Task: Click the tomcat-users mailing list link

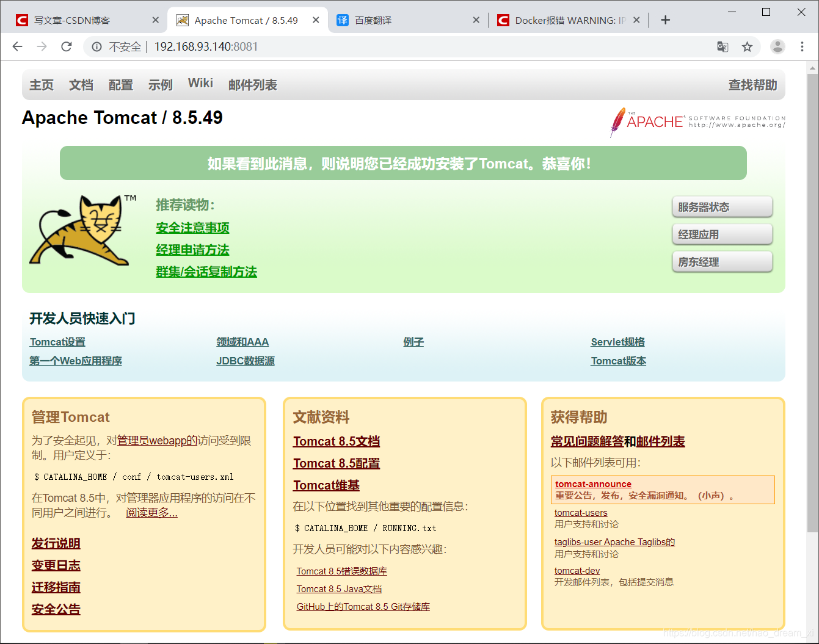Action: pos(581,513)
